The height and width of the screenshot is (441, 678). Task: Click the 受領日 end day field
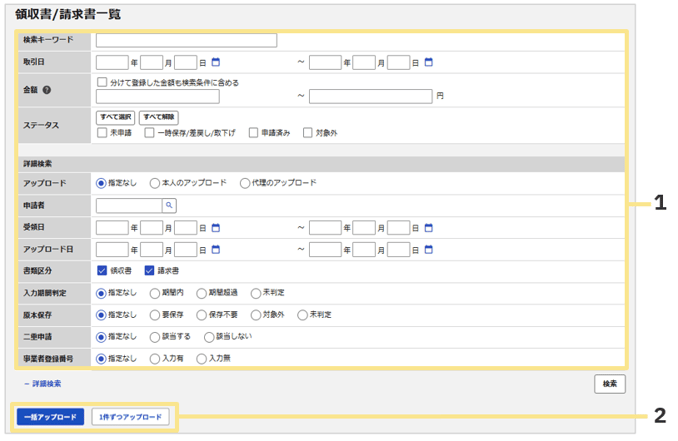tap(399, 227)
